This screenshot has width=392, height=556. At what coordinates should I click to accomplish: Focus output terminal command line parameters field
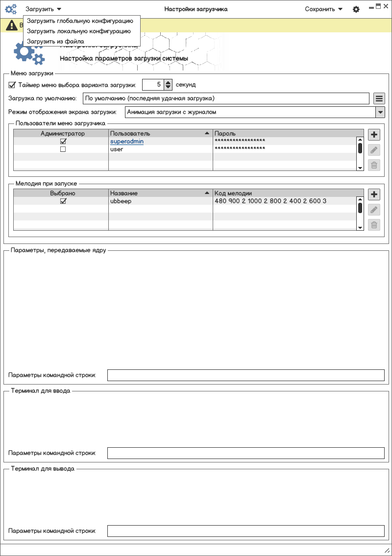pos(246,531)
